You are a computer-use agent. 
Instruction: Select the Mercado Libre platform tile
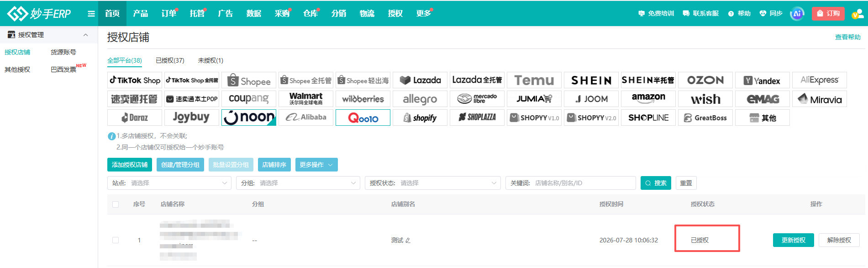point(477,99)
